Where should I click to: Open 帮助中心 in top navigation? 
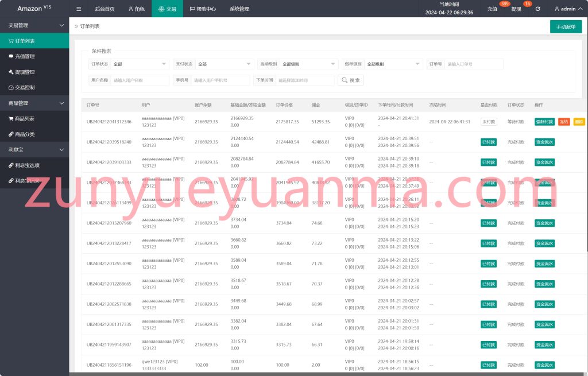click(x=203, y=9)
